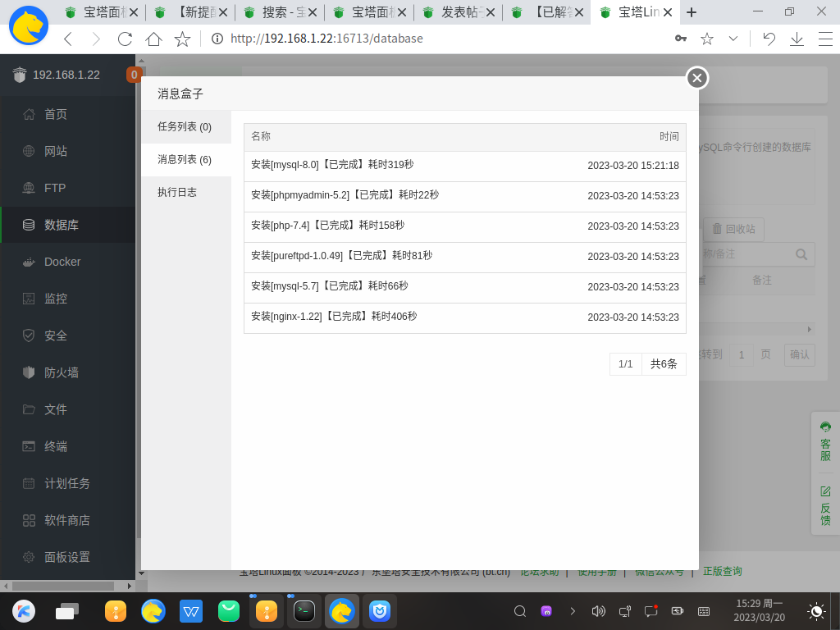
Task: Click the 网站 globe icon
Action: (x=29, y=151)
